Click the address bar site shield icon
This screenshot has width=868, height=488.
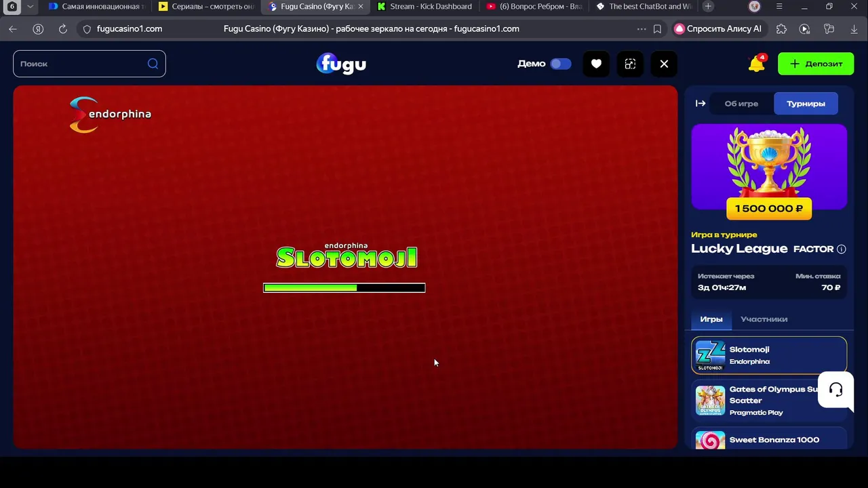87,29
